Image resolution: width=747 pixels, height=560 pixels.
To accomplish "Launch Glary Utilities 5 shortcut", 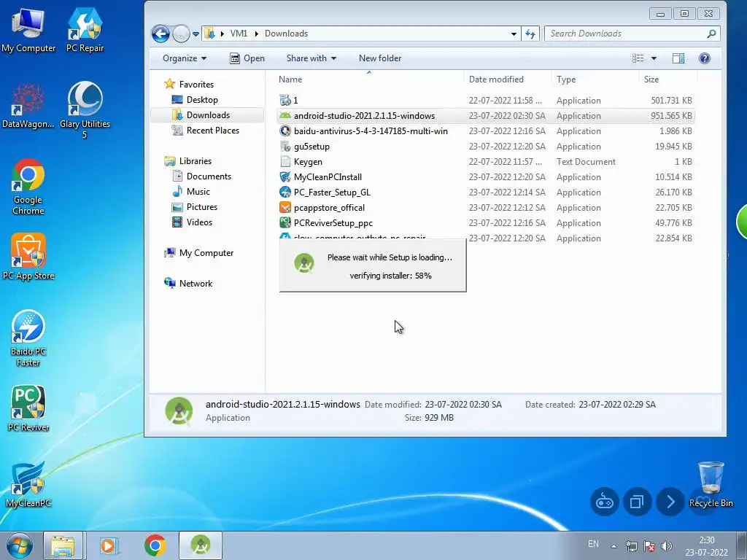I will point(85,109).
